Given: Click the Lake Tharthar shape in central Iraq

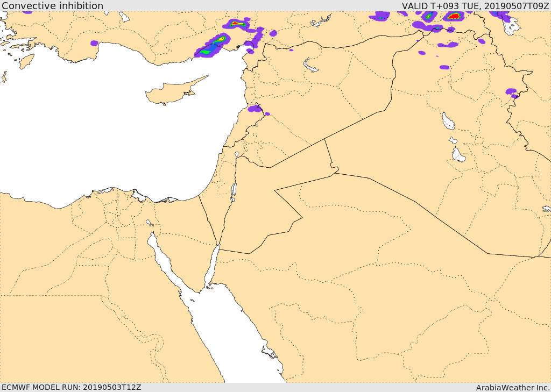Looking at the screenshot, I should (x=448, y=121).
